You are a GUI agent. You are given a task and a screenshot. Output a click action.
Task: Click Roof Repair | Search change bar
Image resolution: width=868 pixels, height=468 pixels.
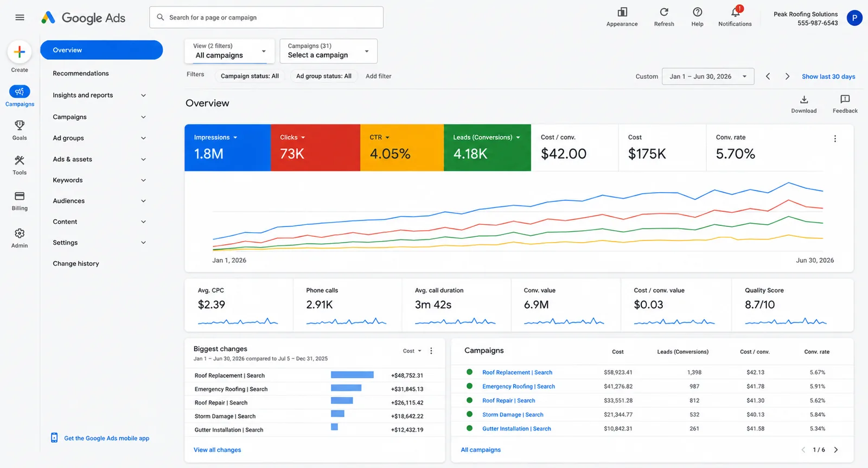click(x=342, y=401)
